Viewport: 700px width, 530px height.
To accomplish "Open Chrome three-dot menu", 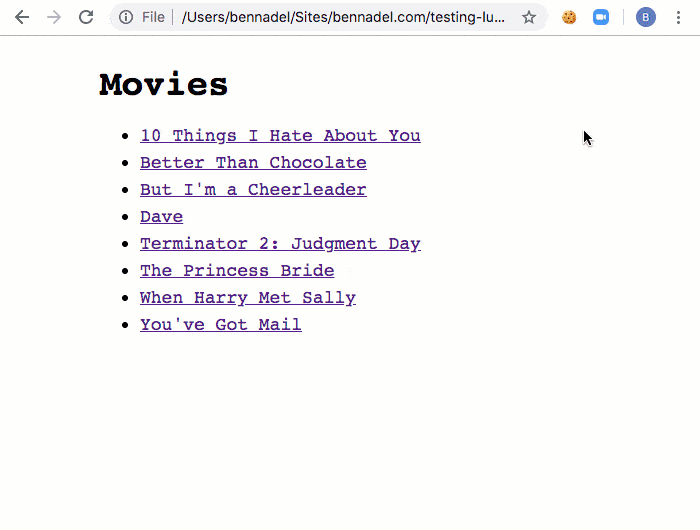I will 678,17.
